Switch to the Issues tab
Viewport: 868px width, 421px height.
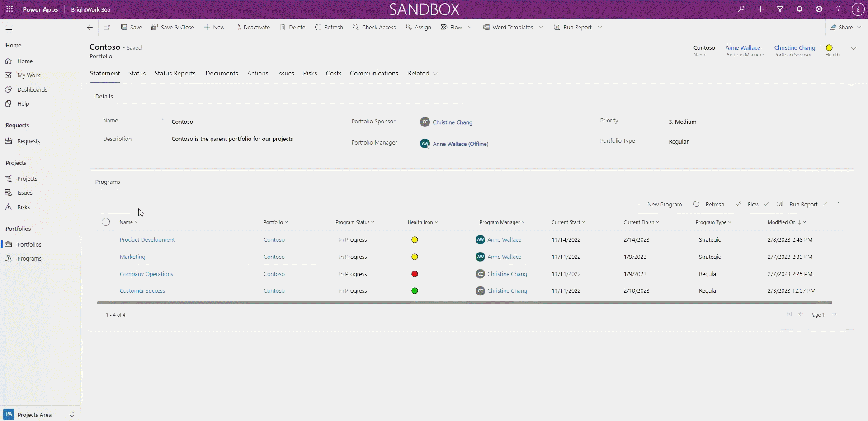coord(286,74)
